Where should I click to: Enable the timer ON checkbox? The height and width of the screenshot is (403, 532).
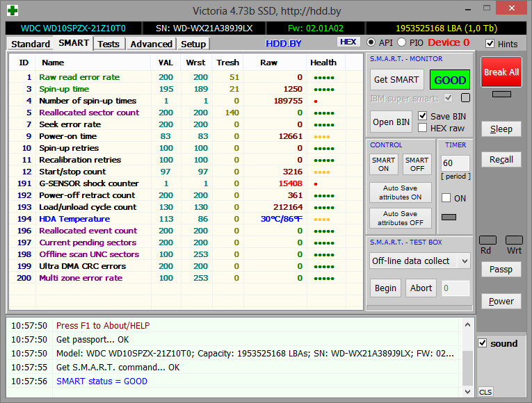pos(446,198)
